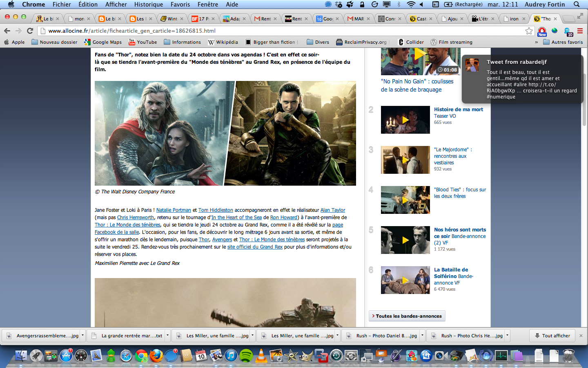The image size is (588, 368).
Task: Open the Spotlight search magnifier
Action: [x=577, y=4]
